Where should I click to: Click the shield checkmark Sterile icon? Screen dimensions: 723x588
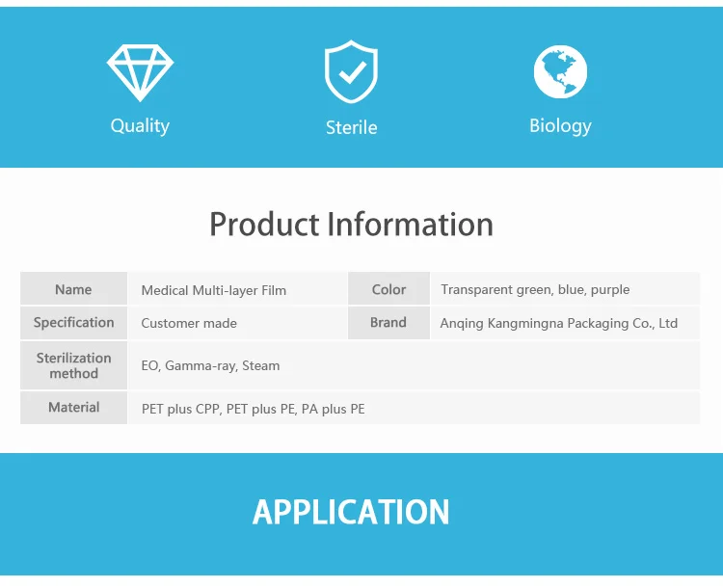pos(351,71)
